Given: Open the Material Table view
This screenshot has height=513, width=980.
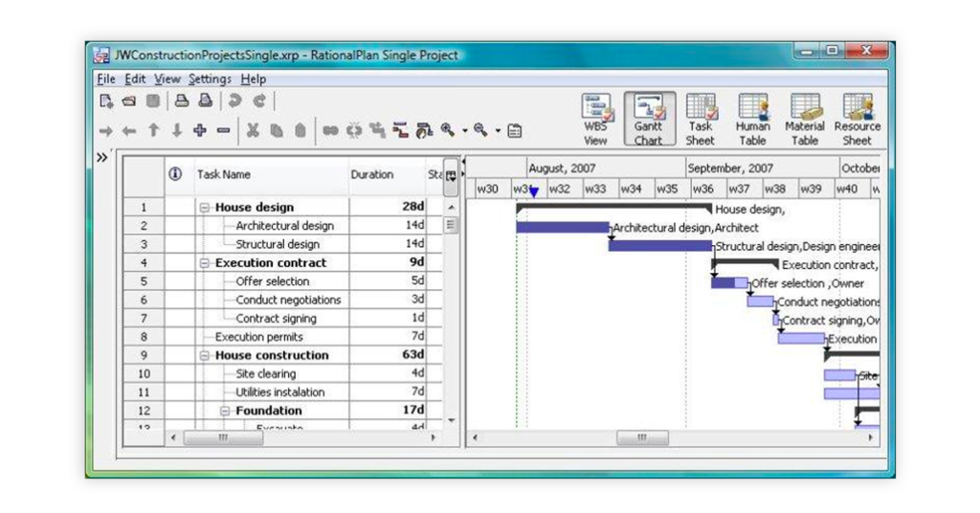Looking at the screenshot, I should tap(805, 120).
